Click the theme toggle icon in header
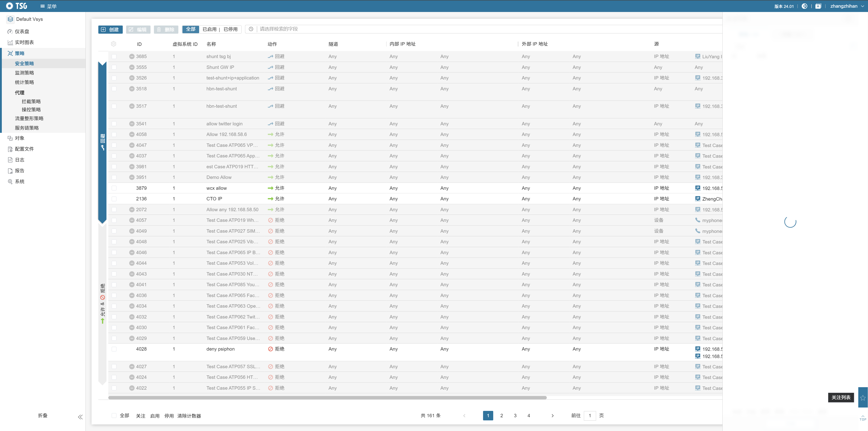 pyautogui.click(x=804, y=6)
